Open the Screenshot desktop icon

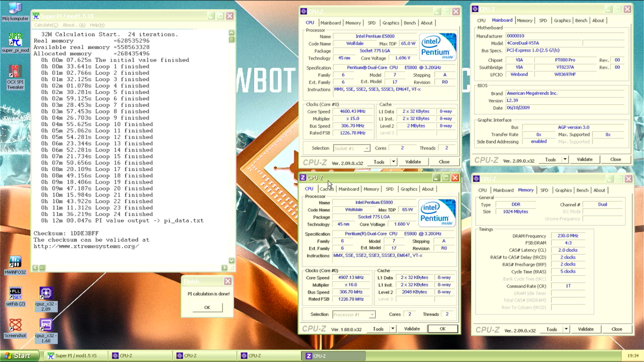[15, 328]
